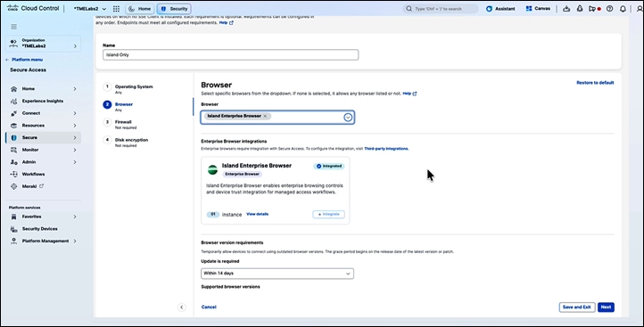
Task: Expand the Admin submenu chevron
Action: coord(75,162)
